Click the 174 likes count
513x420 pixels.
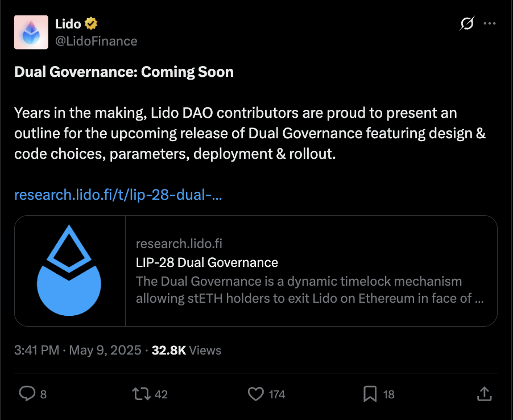click(277, 394)
